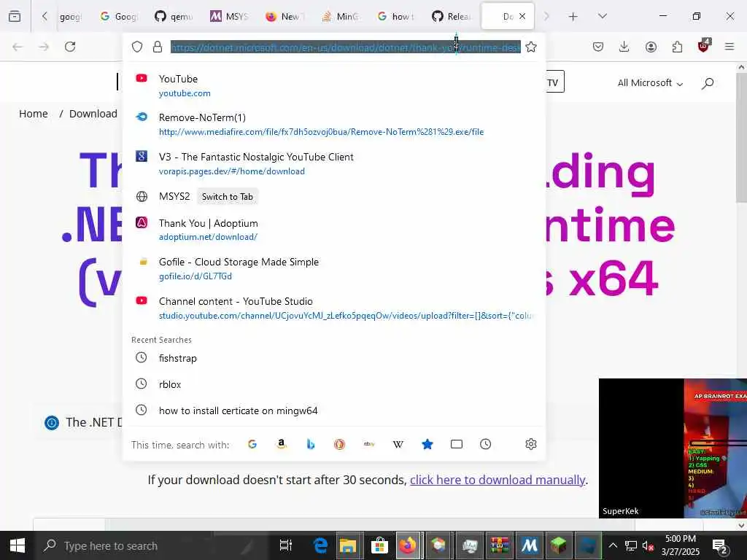Open tracking protection shield icon
Viewport: 747px width, 560px height.
[x=137, y=47]
